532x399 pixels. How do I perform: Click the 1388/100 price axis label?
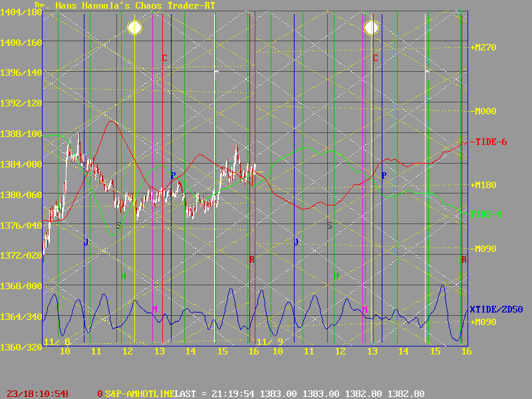pyautogui.click(x=21, y=134)
